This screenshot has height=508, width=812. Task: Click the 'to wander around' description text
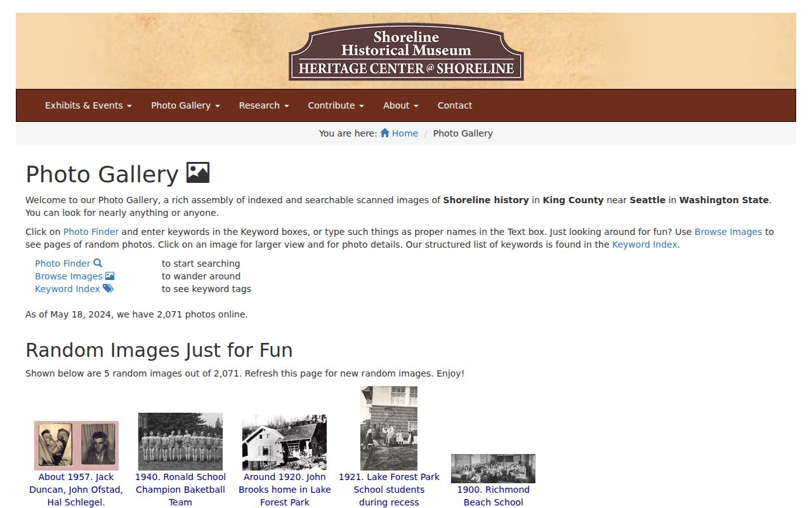(201, 276)
